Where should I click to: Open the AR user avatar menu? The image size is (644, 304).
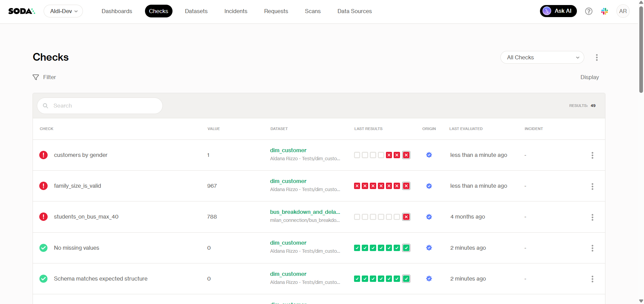click(x=623, y=11)
